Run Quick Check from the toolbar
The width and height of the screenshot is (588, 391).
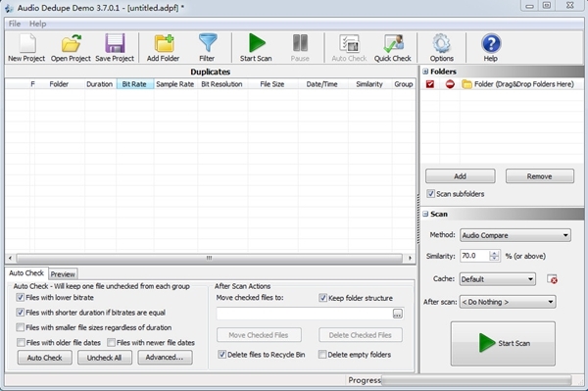point(393,48)
